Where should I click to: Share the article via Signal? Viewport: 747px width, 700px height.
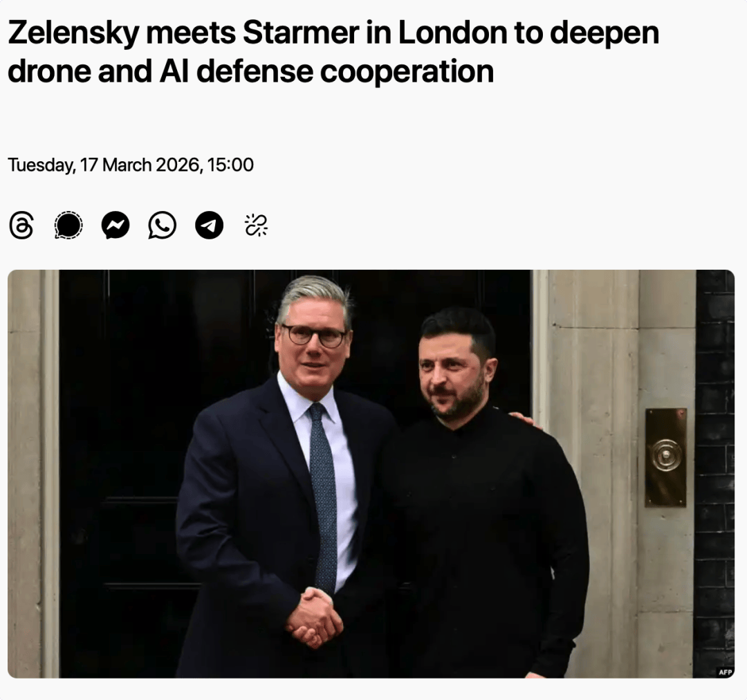pos(68,225)
